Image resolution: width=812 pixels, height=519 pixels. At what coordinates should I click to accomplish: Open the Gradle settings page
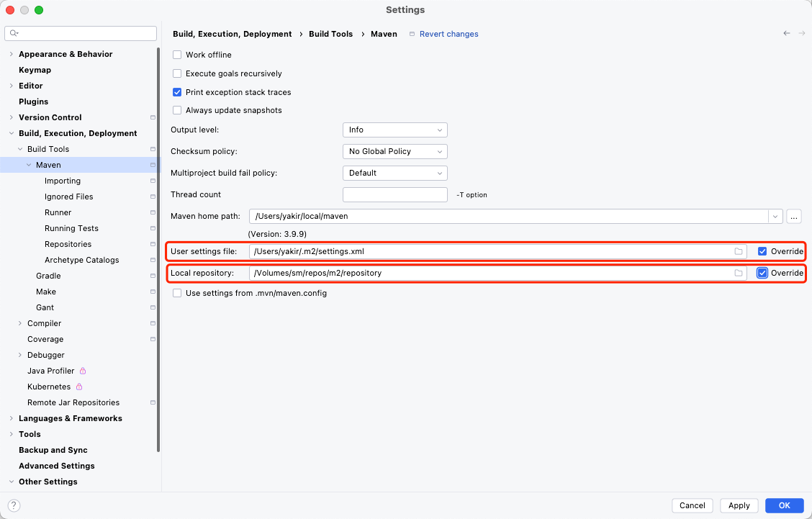[x=48, y=276]
